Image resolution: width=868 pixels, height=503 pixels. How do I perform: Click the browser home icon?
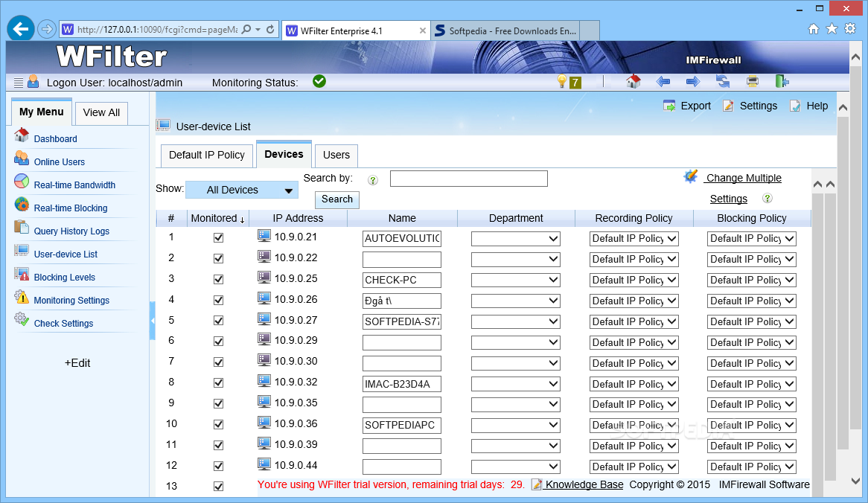813,29
